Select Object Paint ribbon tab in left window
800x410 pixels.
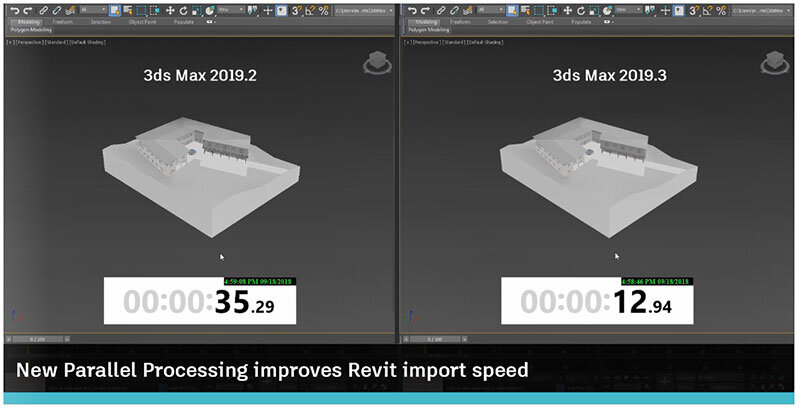tap(142, 22)
